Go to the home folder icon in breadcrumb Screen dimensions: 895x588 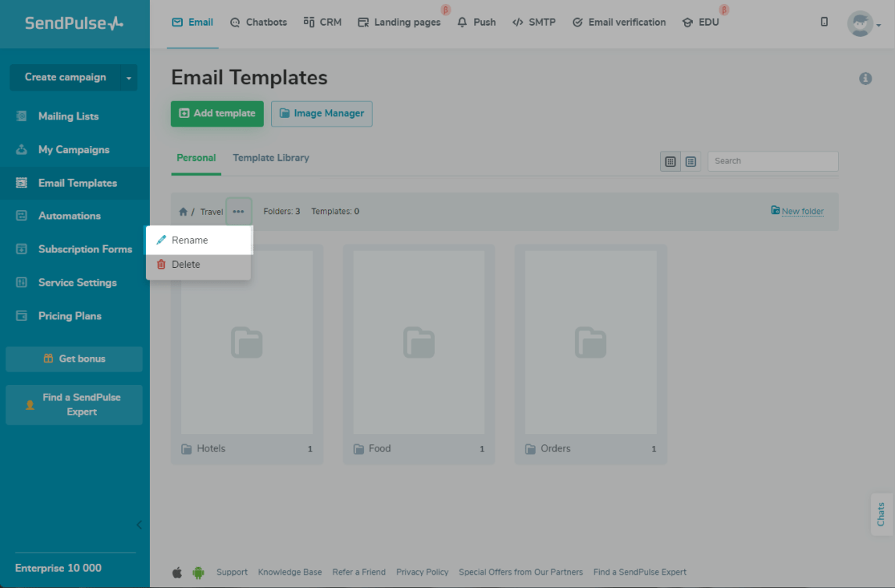pos(184,212)
